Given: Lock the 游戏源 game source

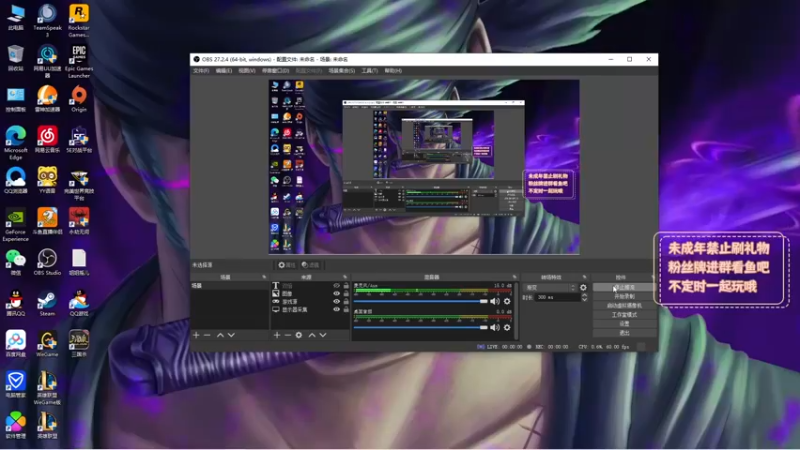Looking at the screenshot, I should [346, 302].
